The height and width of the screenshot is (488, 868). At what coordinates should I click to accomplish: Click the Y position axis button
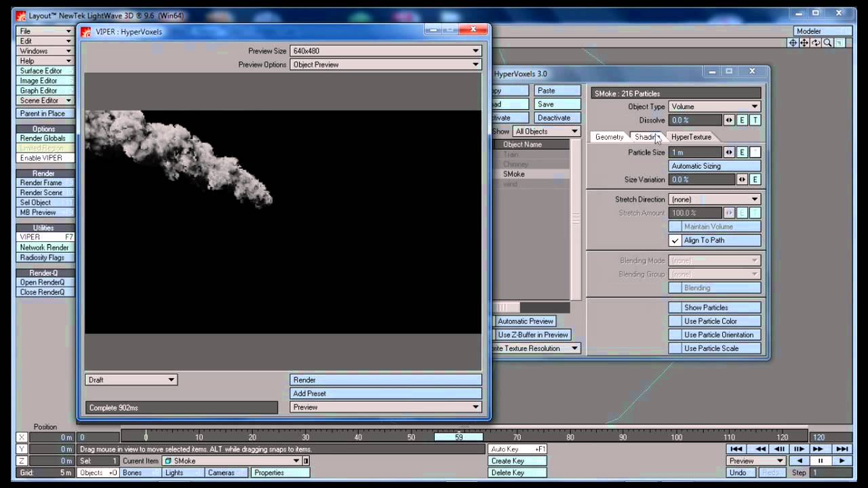[x=22, y=449]
